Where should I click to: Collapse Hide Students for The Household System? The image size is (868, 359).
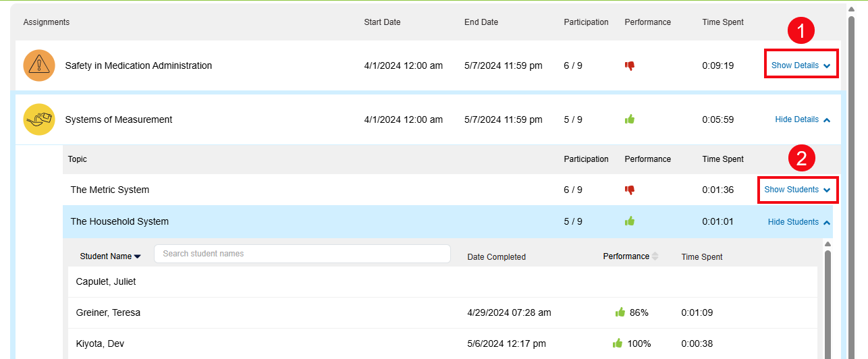(799, 222)
